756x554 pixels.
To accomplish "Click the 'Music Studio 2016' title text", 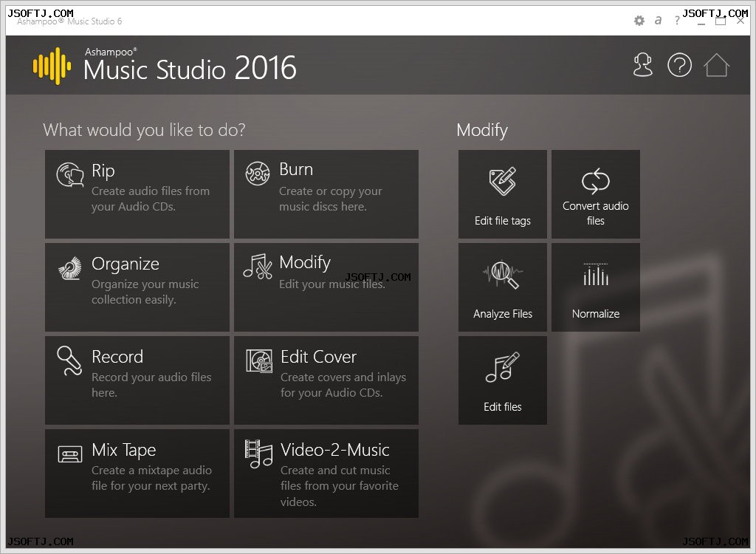I will click(x=190, y=68).
